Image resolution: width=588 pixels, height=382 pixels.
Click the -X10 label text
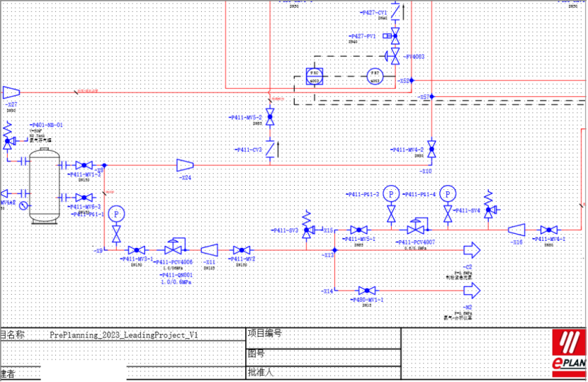point(425,171)
